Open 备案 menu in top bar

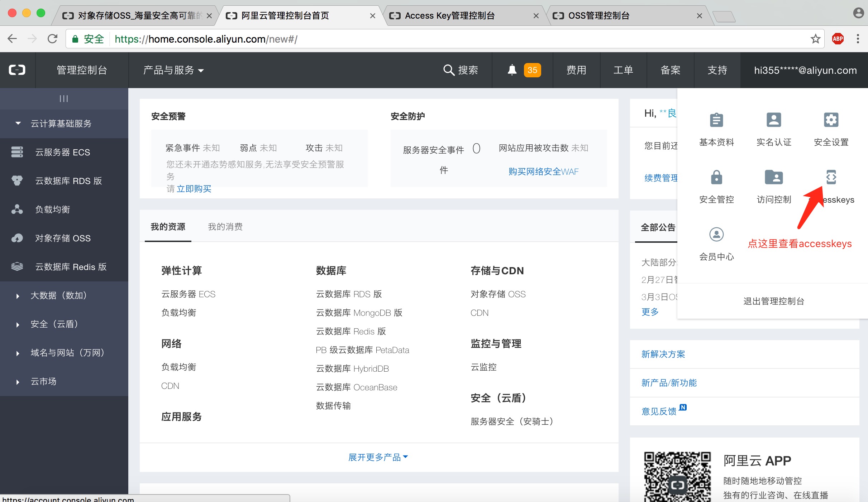point(670,70)
